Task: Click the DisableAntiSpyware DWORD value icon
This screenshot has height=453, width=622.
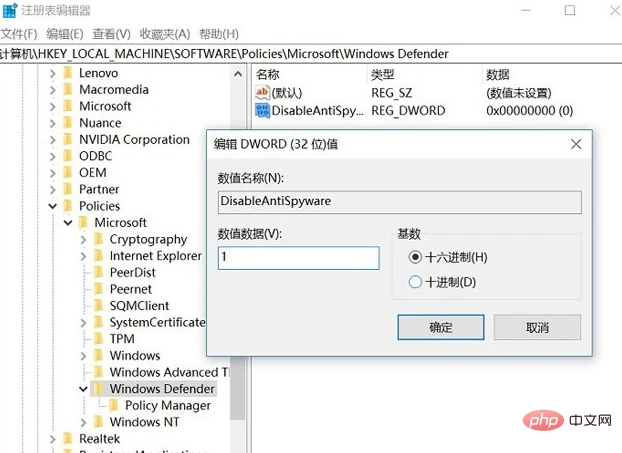Action: [262, 111]
